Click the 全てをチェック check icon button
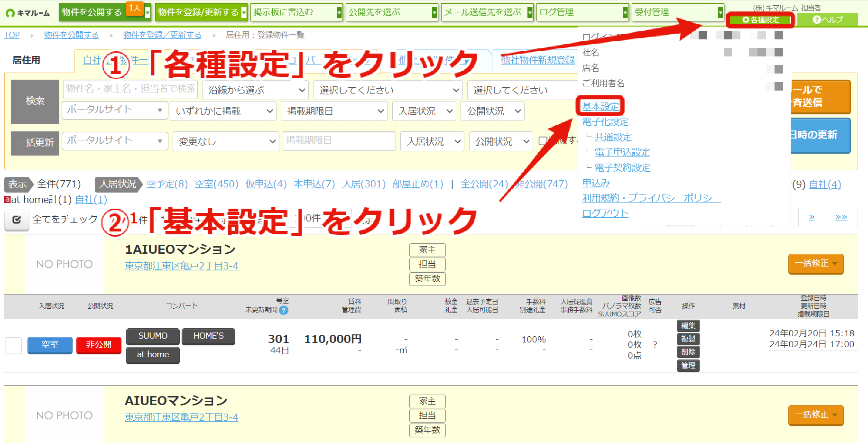 pos(17,219)
